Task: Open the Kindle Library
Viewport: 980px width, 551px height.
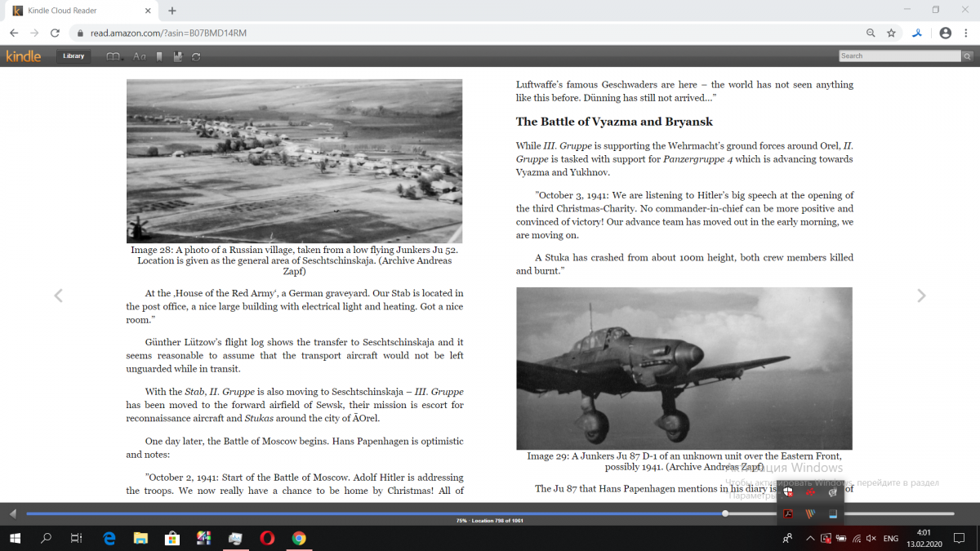Action: click(73, 56)
